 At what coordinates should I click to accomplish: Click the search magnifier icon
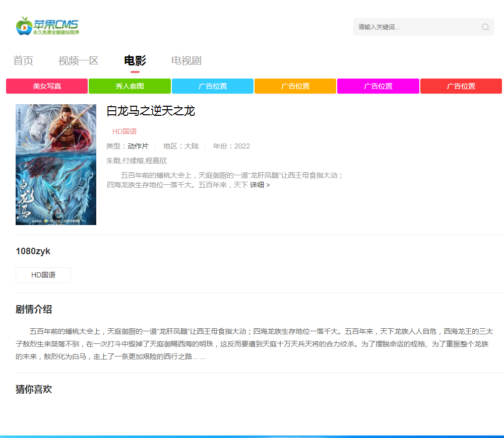(485, 27)
